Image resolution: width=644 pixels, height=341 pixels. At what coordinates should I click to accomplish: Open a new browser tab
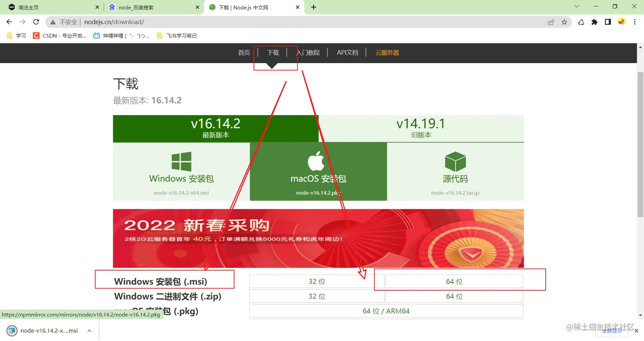314,7
